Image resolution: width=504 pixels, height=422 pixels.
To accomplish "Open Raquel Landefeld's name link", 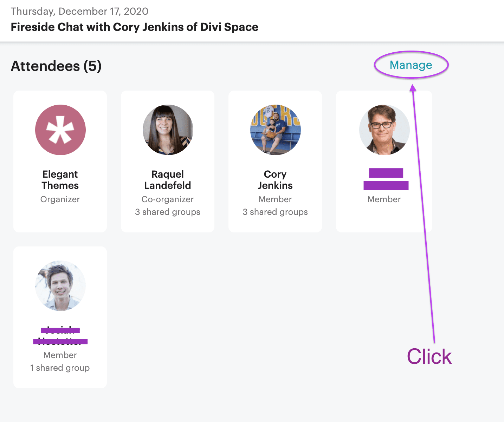I will (168, 180).
